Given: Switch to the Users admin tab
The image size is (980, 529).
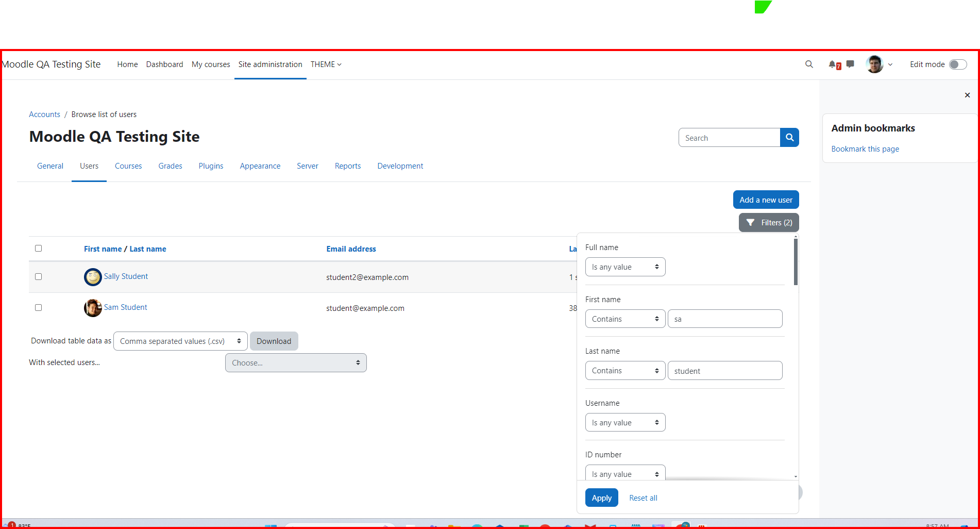Looking at the screenshot, I should (89, 166).
